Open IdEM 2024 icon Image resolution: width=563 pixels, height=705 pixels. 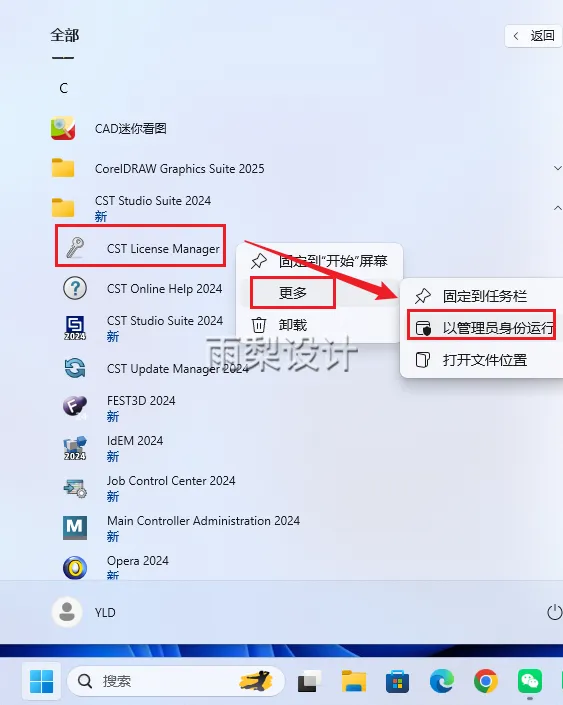click(x=75, y=448)
